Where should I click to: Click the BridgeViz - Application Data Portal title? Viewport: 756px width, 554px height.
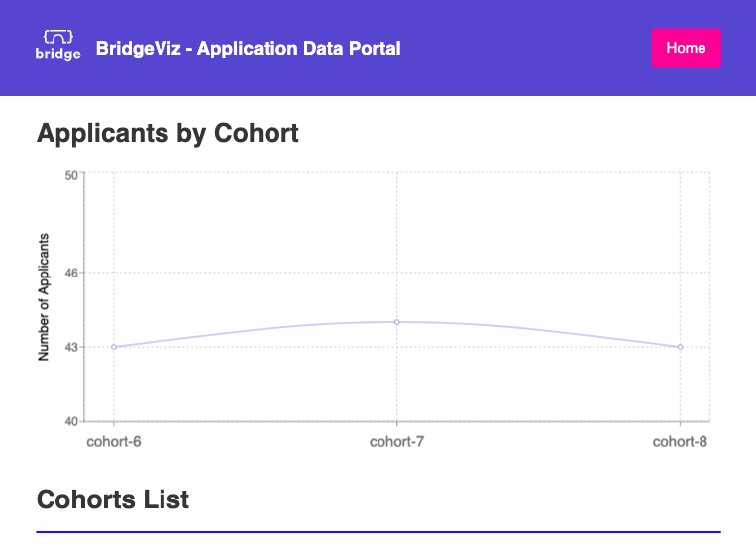(x=249, y=49)
